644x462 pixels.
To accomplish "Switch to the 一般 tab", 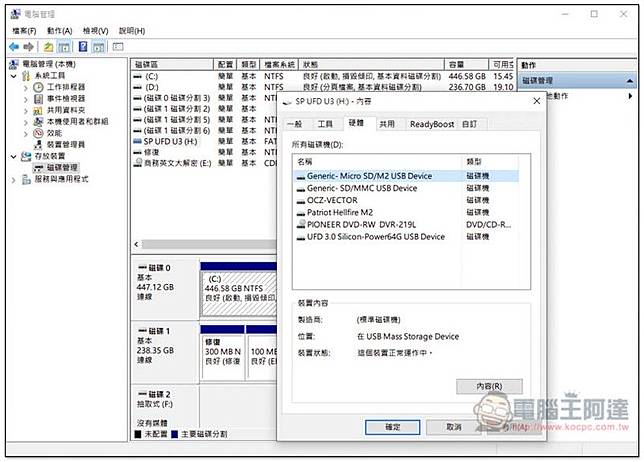I will 295,124.
